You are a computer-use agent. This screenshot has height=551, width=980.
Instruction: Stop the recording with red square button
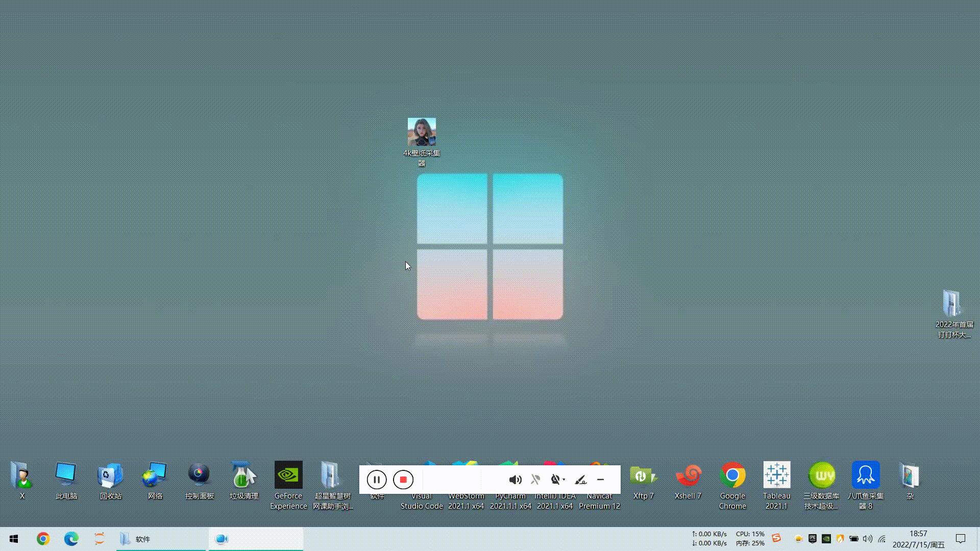point(403,480)
